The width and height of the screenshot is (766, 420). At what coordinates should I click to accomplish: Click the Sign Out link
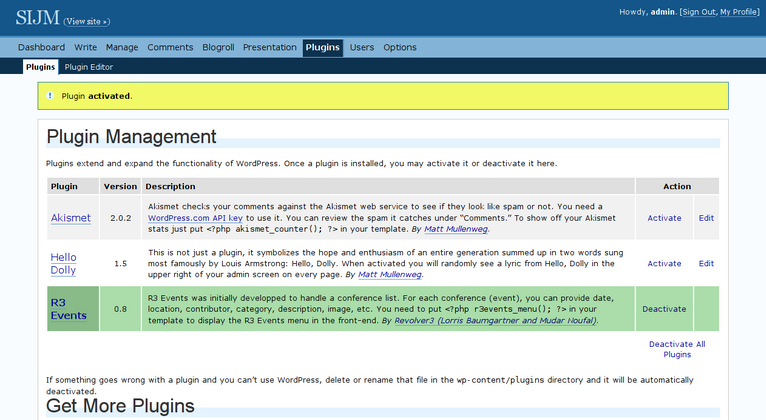pos(699,12)
